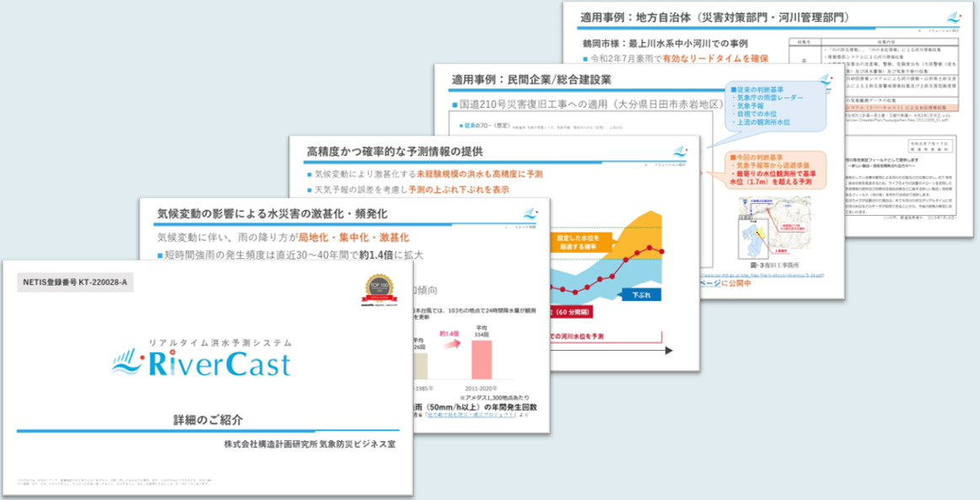The width and height of the screenshot is (980, 500).
Task: Click the 図-3 復旧工事箇所 map image
Action: click(774, 228)
